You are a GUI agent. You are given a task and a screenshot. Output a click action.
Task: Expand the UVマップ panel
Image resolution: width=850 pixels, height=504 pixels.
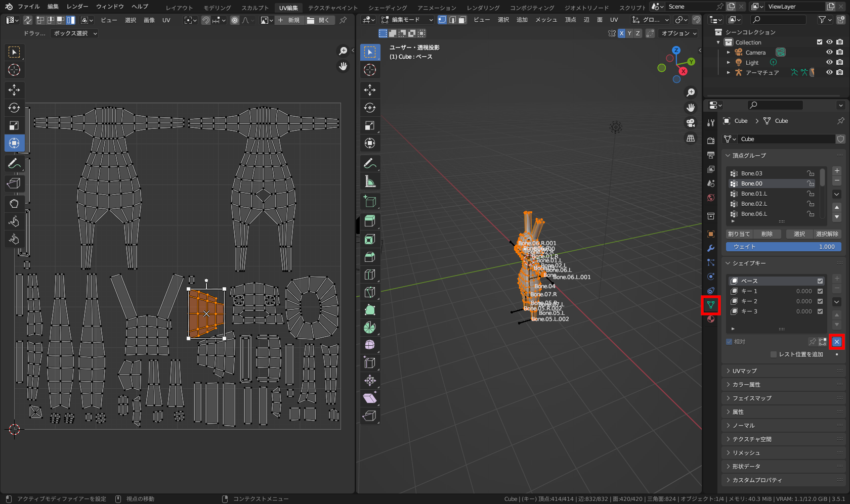pos(745,371)
